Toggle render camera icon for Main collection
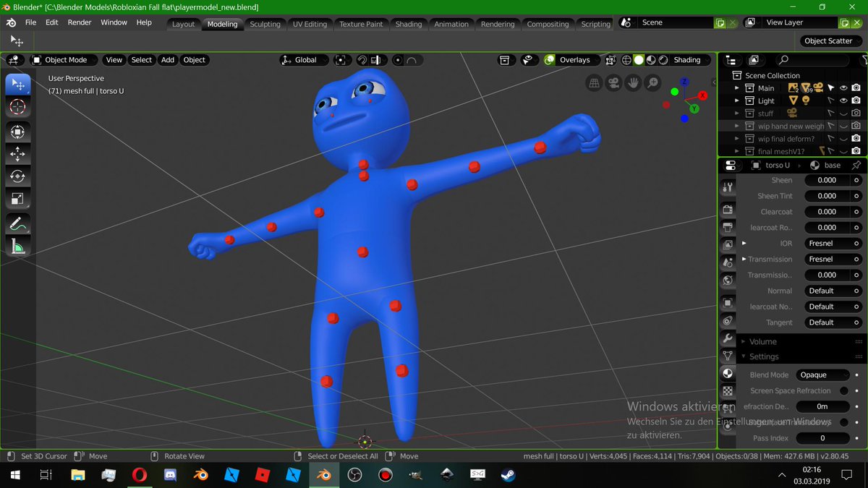 (856, 88)
